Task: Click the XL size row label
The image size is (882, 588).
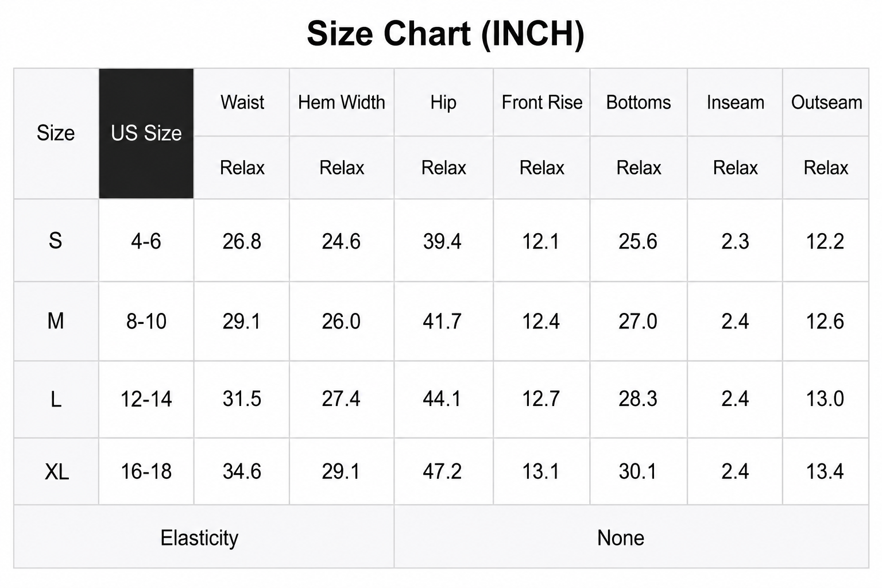Action: pyautogui.click(x=56, y=471)
